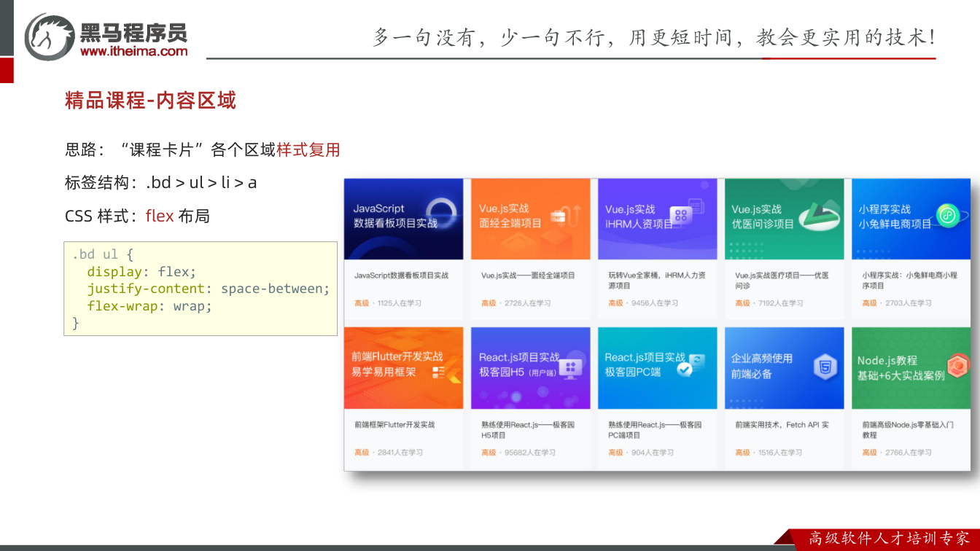Image resolution: width=980 pixels, height=551 pixels.
Task: Open the React.js项目实战 极客园H5 thumbnail
Action: point(531,368)
